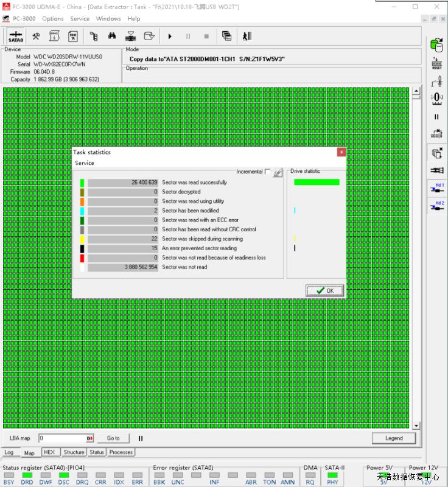Open the LBA map input field dropdown
This screenshot has height=487, width=448.
(89, 438)
